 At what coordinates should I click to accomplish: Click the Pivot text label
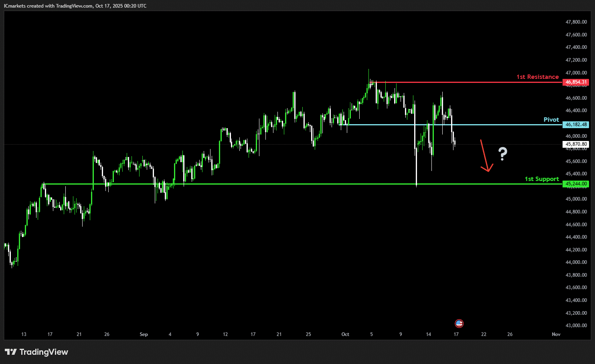[x=551, y=120]
